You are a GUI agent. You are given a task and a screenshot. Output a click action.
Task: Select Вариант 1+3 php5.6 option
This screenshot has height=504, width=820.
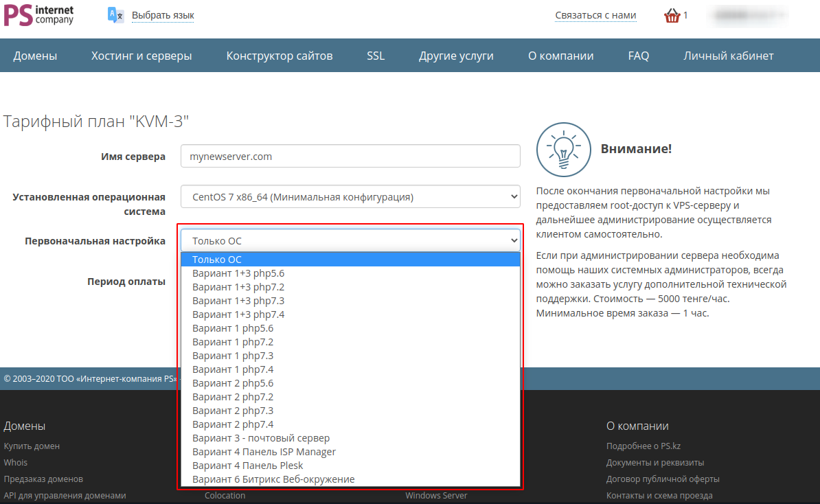point(350,273)
